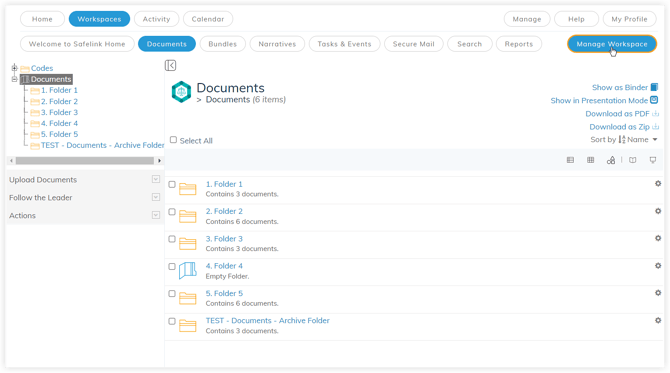Viewport: 670px width, 373px height.
Task: Click folder icon of 5. Folder 5 row
Action: pyautogui.click(x=188, y=298)
